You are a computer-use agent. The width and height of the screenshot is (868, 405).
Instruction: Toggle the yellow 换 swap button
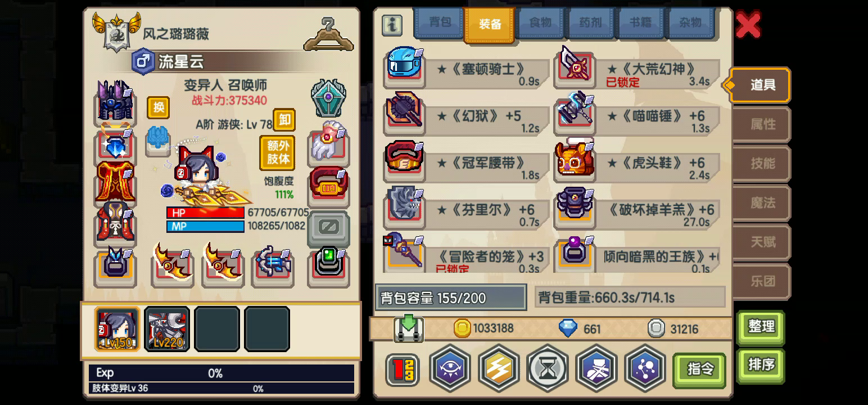159,107
